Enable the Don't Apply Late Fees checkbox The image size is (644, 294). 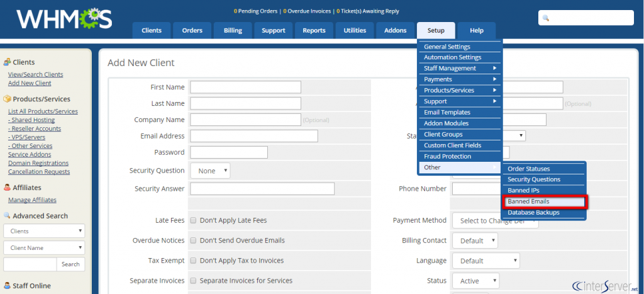(193, 220)
